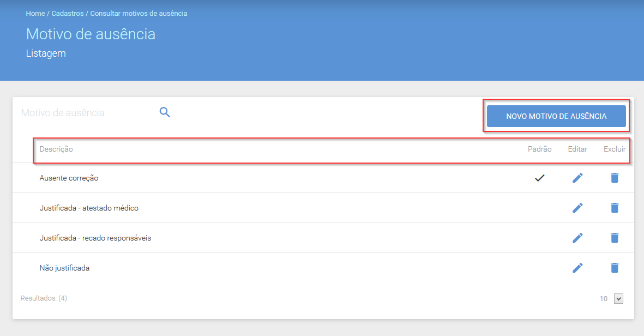
Task: Delete the Não justificada entry
Action: pyautogui.click(x=615, y=268)
